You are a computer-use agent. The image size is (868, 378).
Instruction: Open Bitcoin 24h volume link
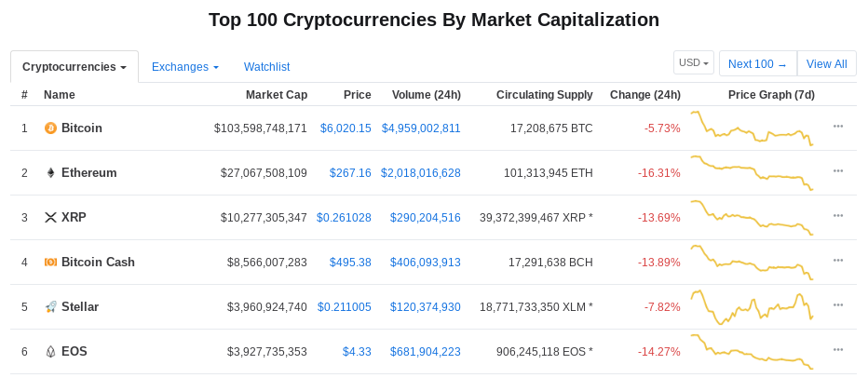click(x=421, y=128)
